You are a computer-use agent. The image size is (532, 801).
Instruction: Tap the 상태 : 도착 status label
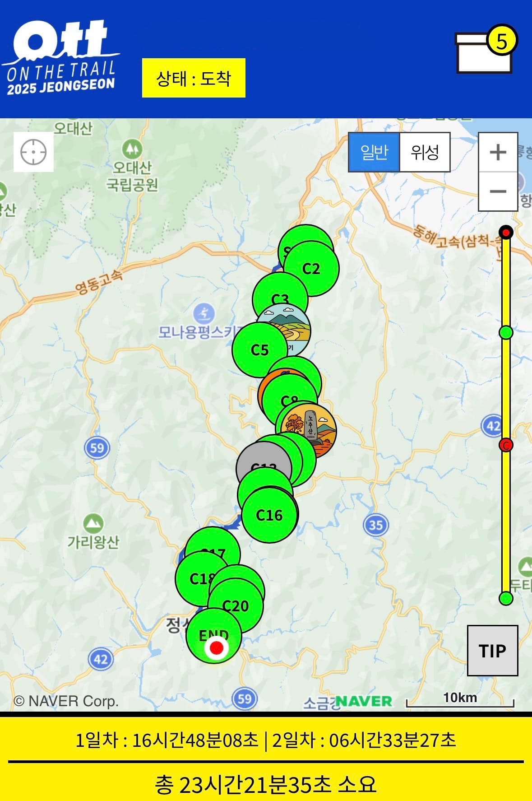pos(194,78)
